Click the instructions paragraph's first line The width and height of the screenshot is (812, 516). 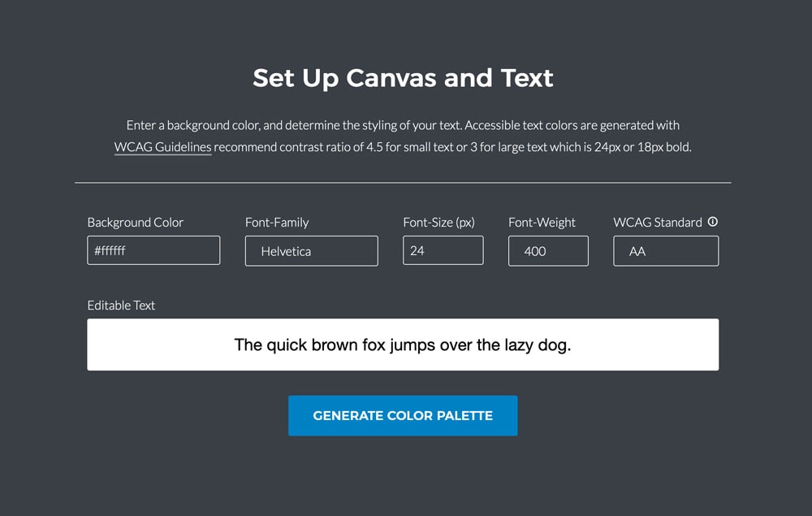403,125
